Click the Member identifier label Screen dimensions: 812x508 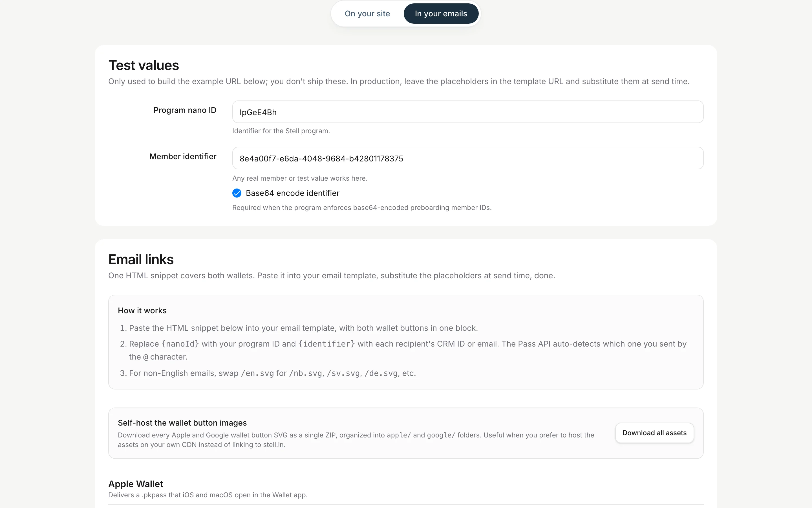183,157
